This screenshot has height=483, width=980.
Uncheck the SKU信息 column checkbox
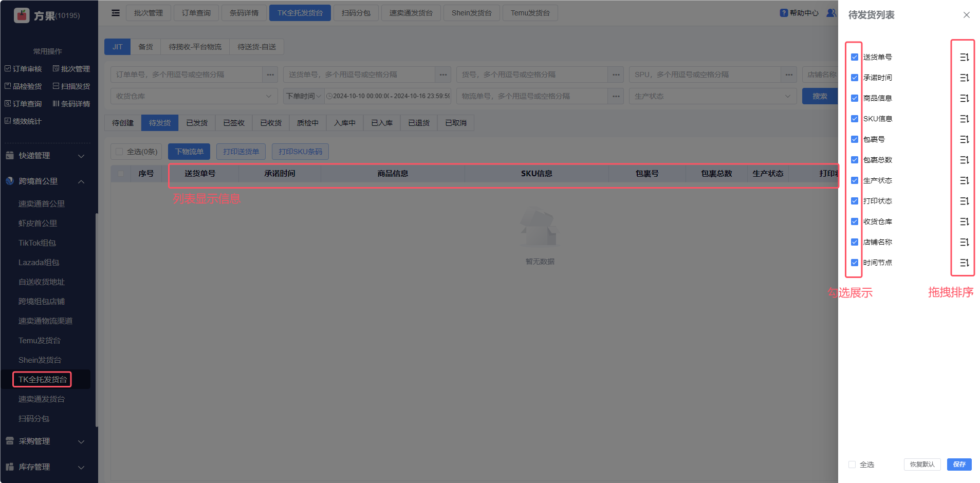tap(855, 119)
